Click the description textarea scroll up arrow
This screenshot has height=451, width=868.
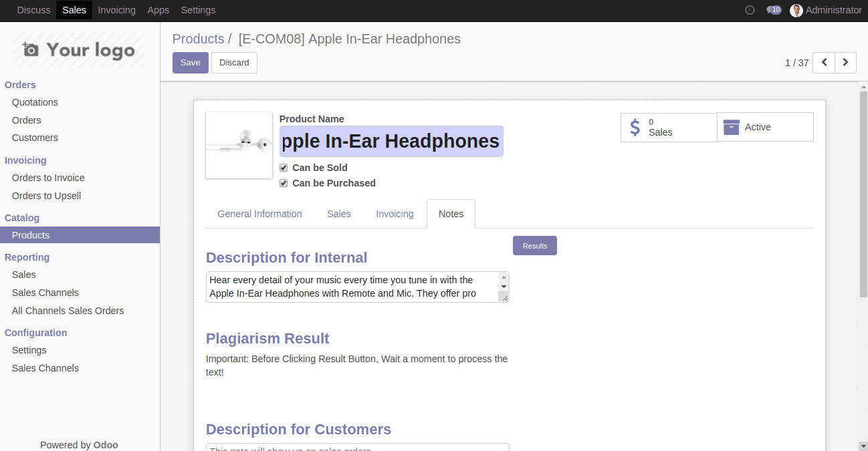click(504, 277)
